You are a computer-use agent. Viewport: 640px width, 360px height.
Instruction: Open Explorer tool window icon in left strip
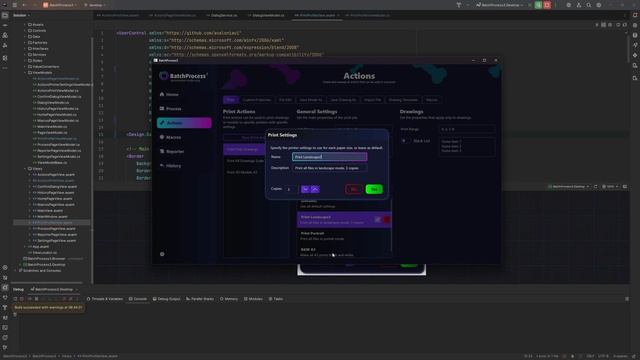pos(5,15)
